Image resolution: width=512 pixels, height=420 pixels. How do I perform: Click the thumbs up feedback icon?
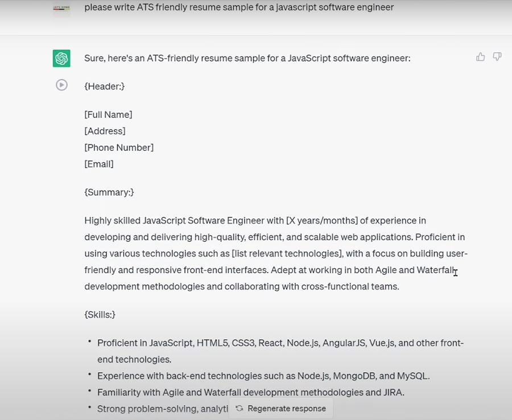tap(481, 57)
